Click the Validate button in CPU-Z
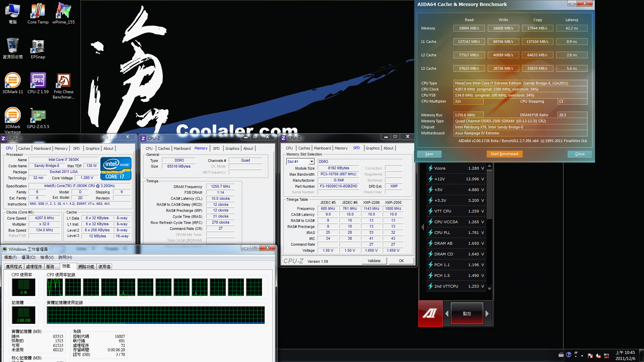Screen dimensions: 644x362 click(374, 261)
